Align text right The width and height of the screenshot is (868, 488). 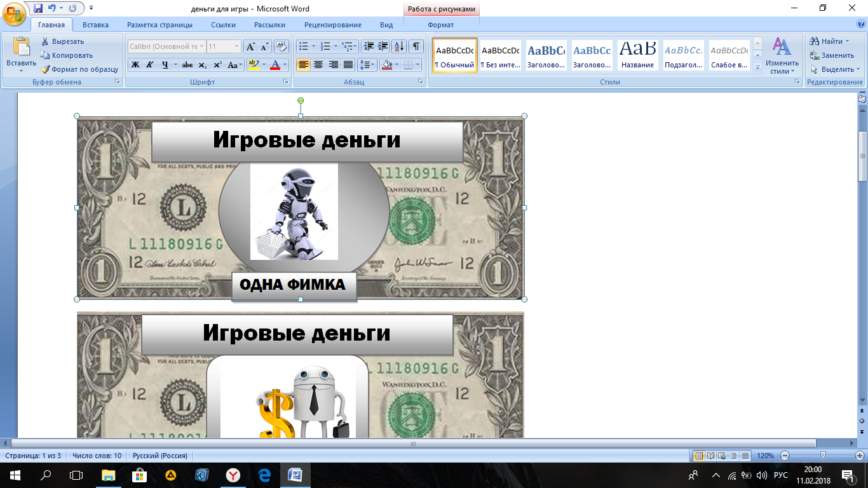coord(333,65)
